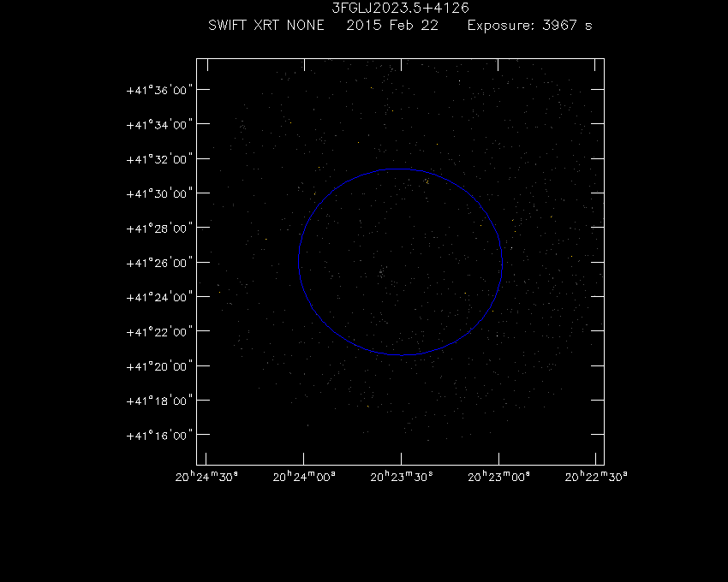Click the declination label +41°24'00"
The height and width of the screenshot is (582, 728).
tap(159, 297)
